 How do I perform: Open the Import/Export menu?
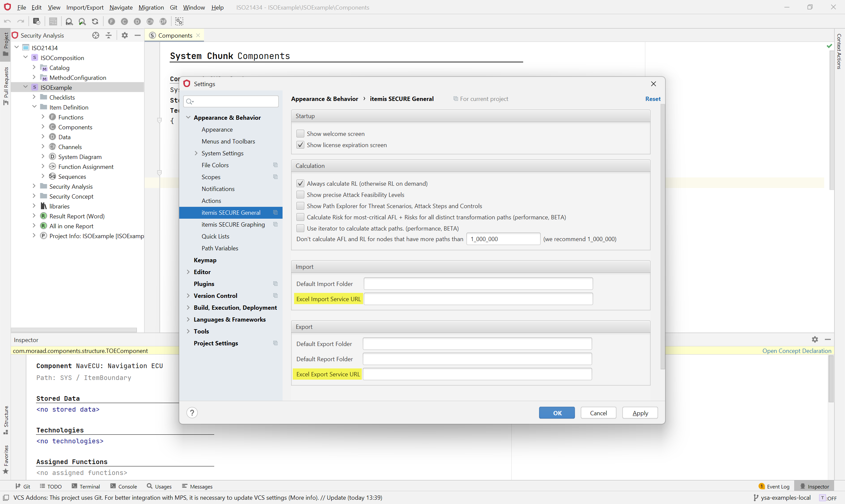[84, 7]
